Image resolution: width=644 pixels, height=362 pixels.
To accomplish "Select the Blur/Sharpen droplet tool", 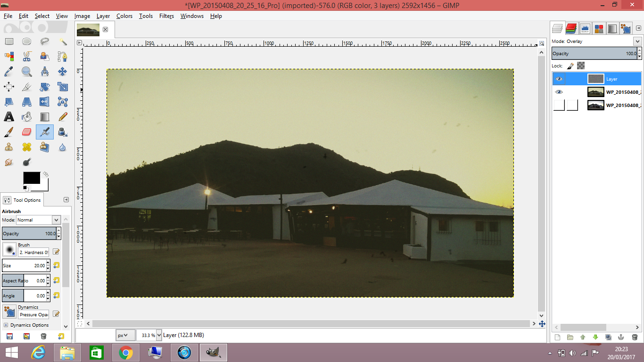I will pyautogui.click(x=63, y=147).
